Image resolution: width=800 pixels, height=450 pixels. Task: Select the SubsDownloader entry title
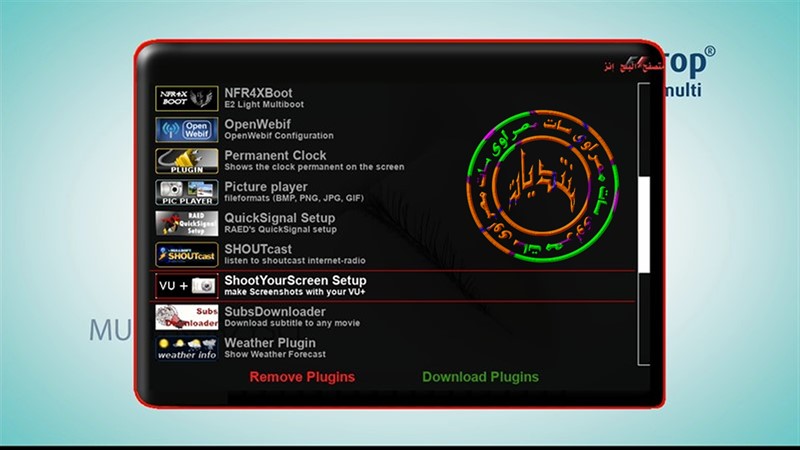pyautogui.click(x=275, y=311)
